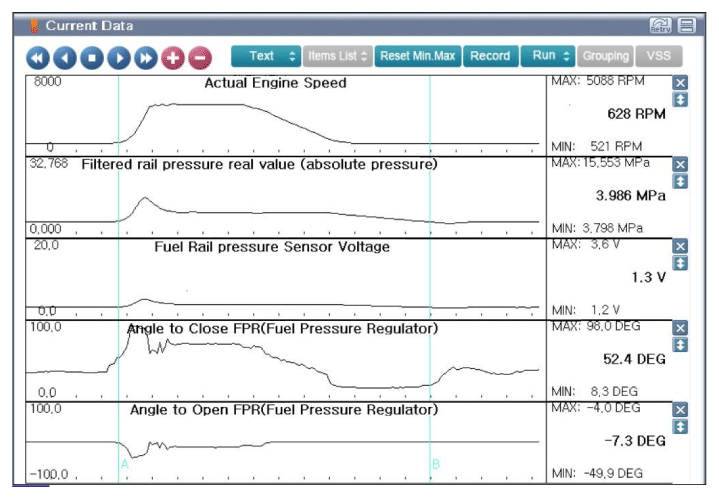Close the Angle to Open FPR graph
719x499 pixels.
681,410
